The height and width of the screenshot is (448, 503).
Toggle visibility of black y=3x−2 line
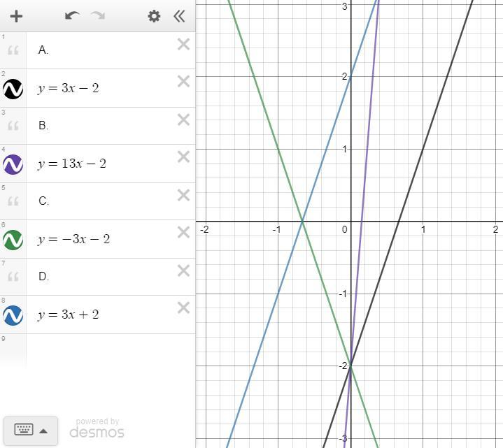coord(13,89)
